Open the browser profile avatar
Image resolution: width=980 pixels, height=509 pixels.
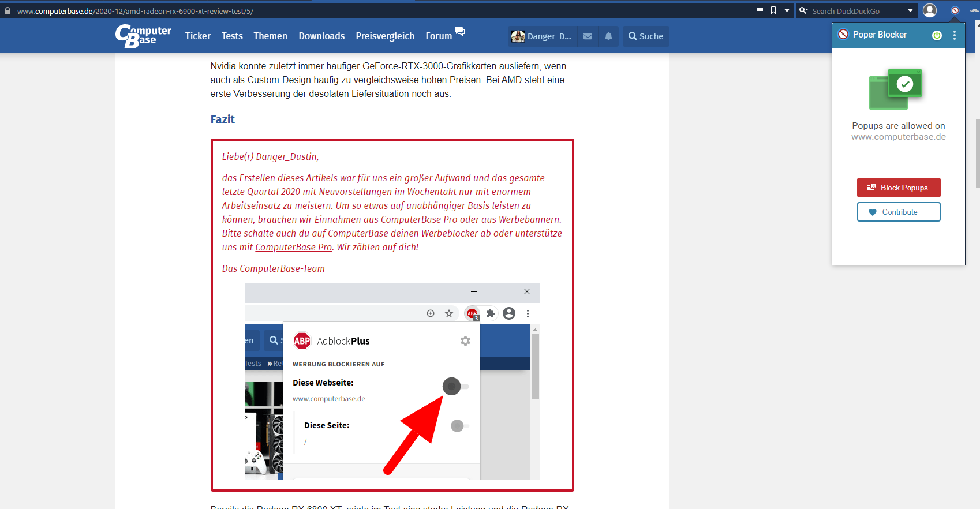pyautogui.click(x=930, y=10)
